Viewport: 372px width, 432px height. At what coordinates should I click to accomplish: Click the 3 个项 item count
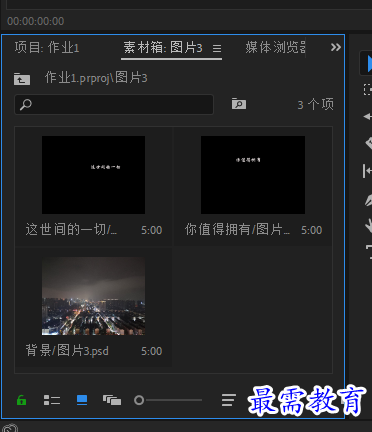(315, 104)
